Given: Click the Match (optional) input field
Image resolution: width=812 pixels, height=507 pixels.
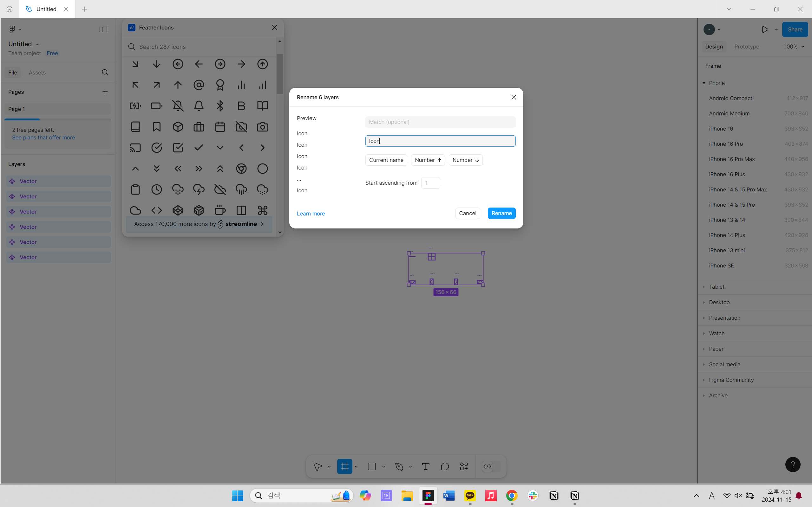Looking at the screenshot, I should [440, 122].
